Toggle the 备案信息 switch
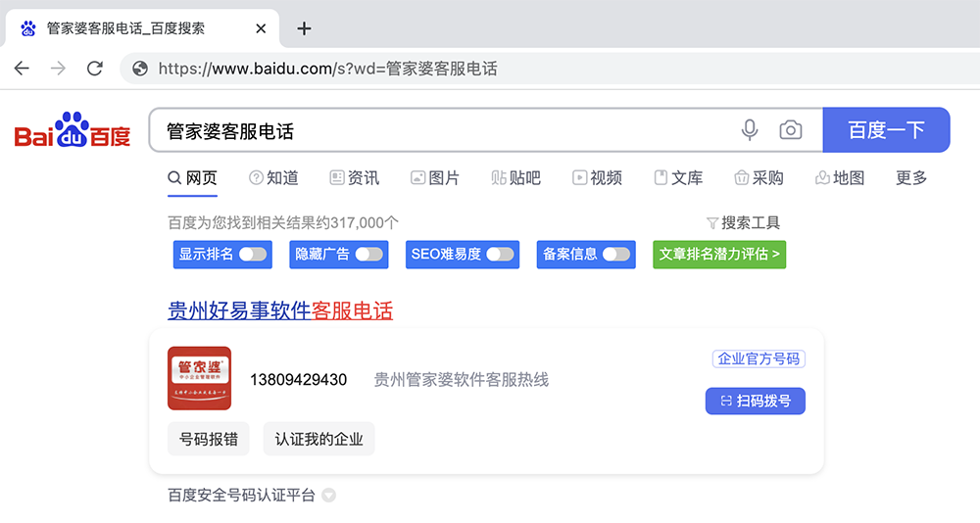Screen dimensions: 980x523 tap(616, 255)
